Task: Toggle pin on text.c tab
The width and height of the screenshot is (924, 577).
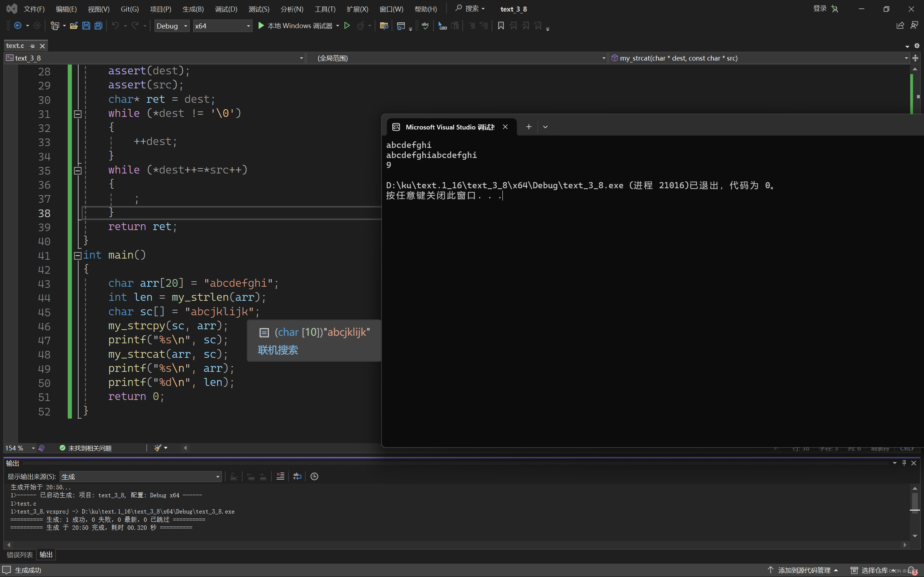Action: coord(32,46)
